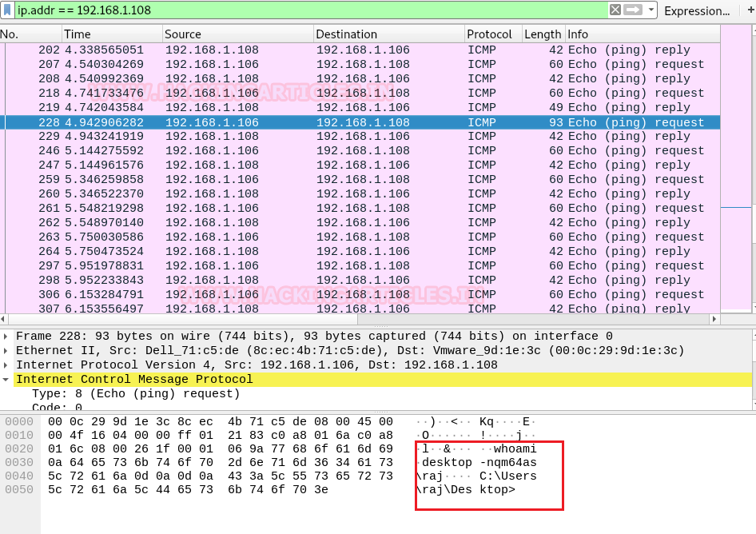Sort by the Info column header
The height and width of the screenshot is (534, 756).
[643, 34]
